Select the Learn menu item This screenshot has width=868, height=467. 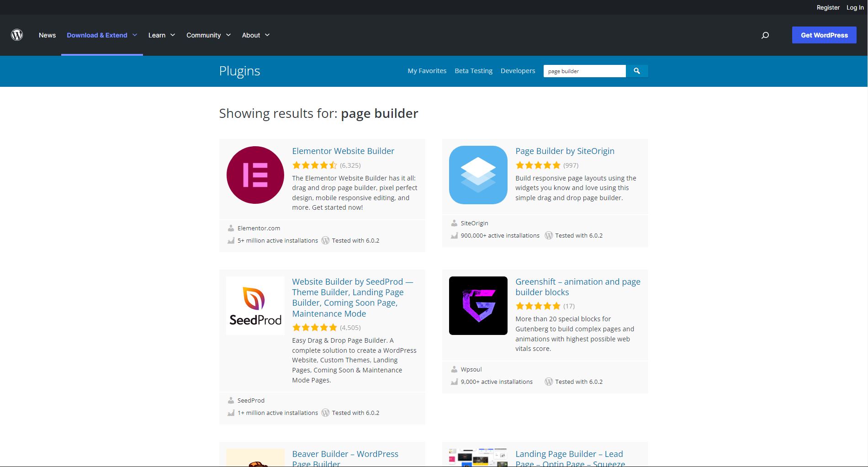click(x=157, y=35)
